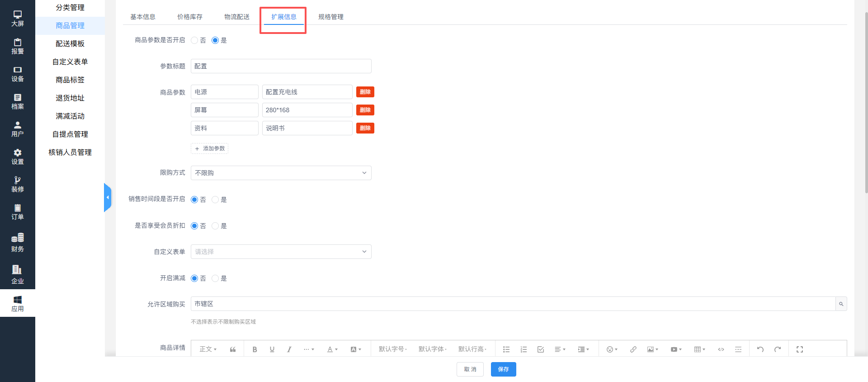The image size is (868, 382).
Task: Open the more text styles (…) dropdown
Action: click(309, 349)
